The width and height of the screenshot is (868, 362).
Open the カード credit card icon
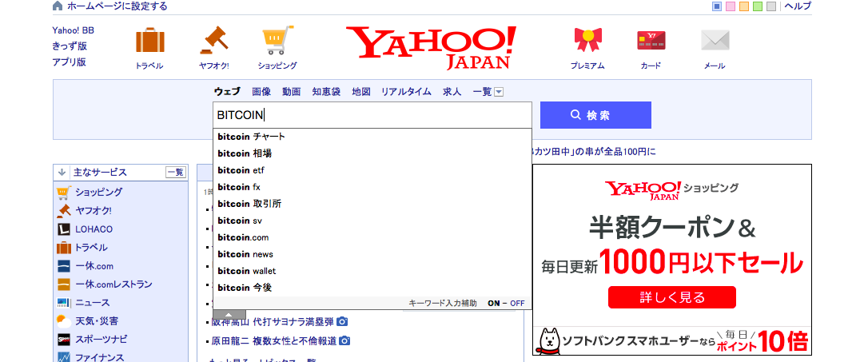coord(651,41)
